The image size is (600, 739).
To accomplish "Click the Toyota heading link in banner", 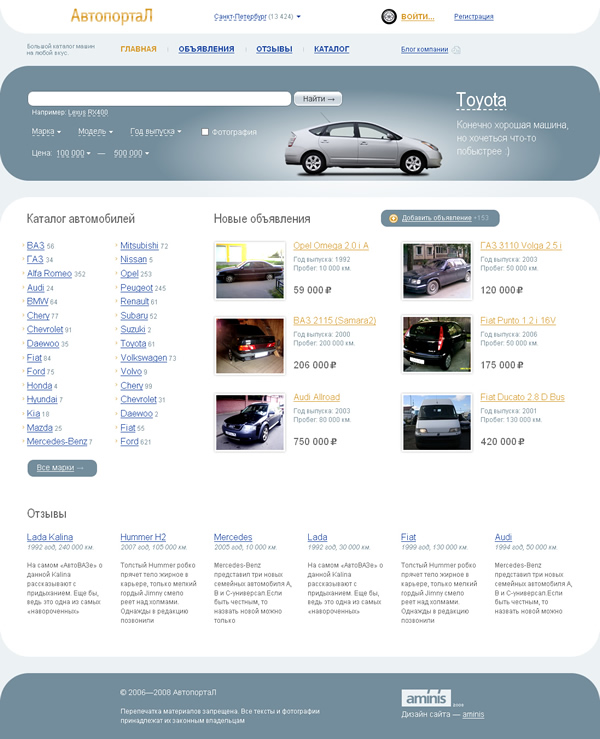I will [x=481, y=100].
